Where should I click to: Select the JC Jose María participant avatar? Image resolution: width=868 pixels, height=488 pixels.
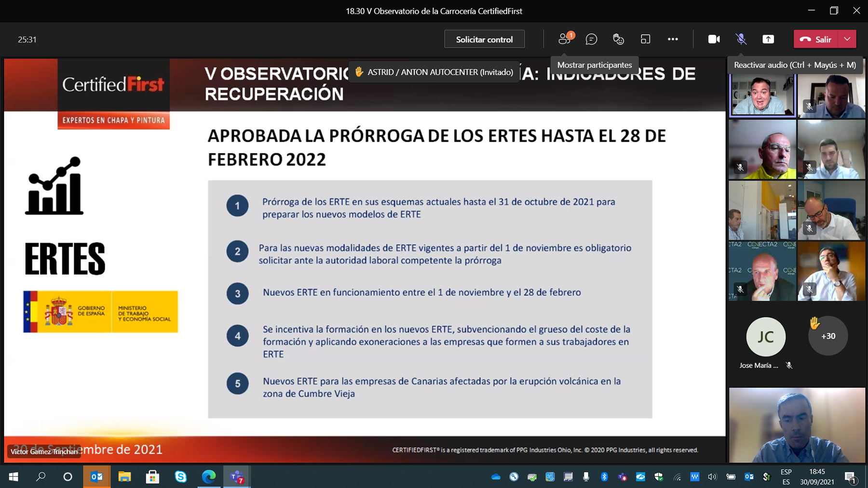pyautogui.click(x=765, y=337)
